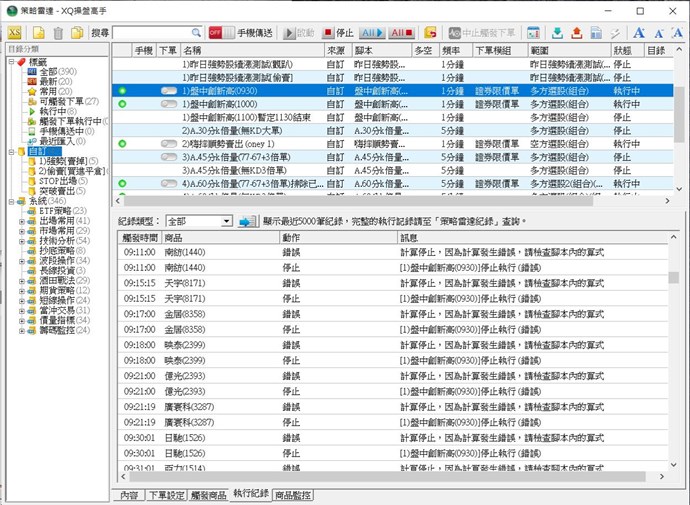The height and width of the screenshot is (505, 690).
Task: Toggle order switch for 盤中創新高(0930) row
Action: click(169, 90)
